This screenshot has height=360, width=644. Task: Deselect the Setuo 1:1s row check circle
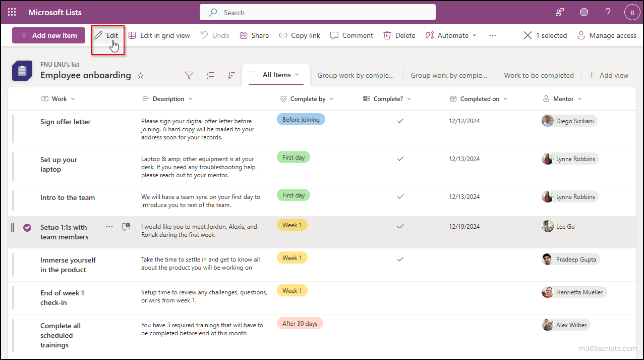[27, 228]
